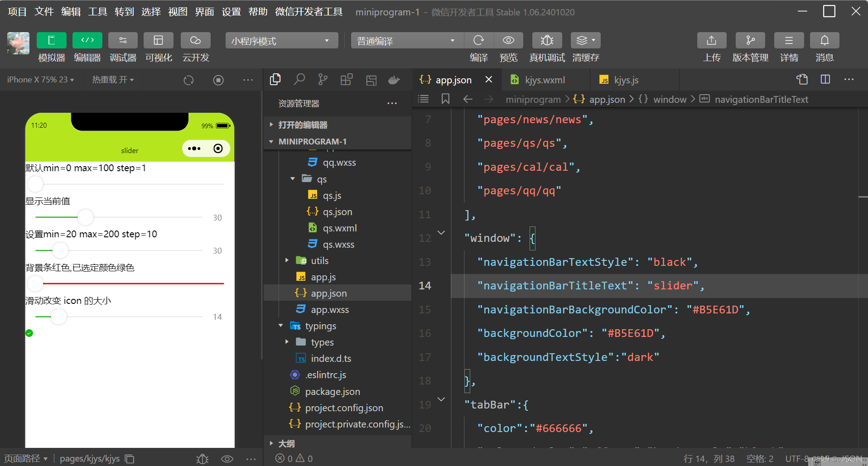The image size is (868, 466).
Task: Open simulator more options
Action: click(248, 80)
